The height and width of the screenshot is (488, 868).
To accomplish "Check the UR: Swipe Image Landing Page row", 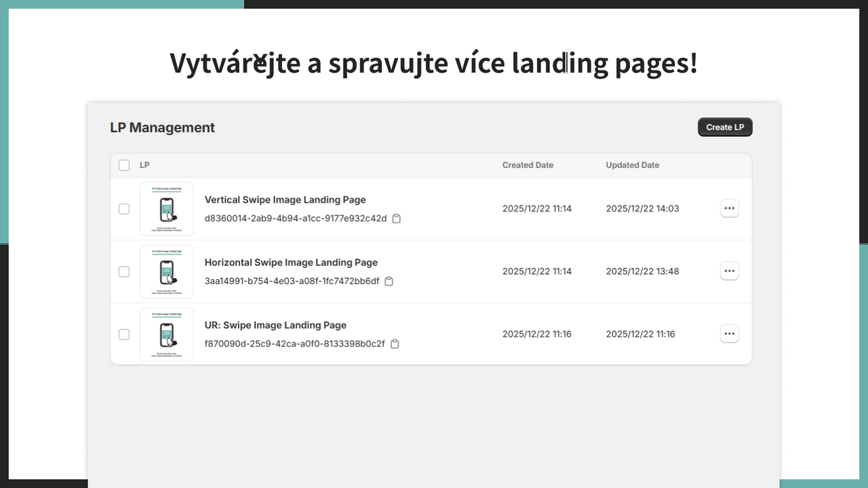I will [124, 334].
